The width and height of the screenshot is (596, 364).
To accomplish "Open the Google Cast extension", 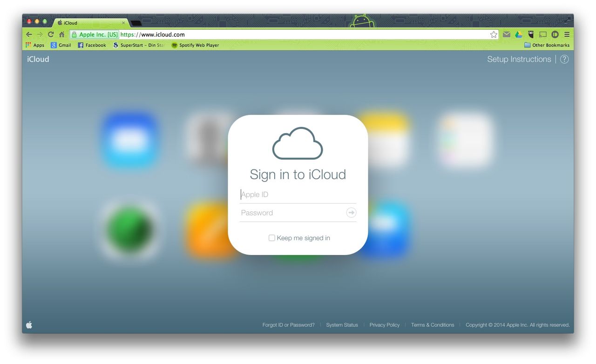I will (x=543, y=34).
